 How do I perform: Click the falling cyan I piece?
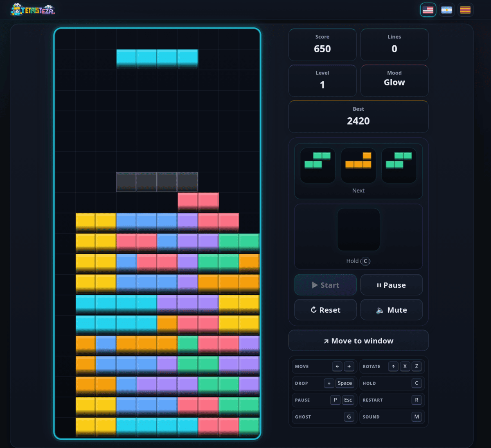pyautogui.click(x=157, y=58)
